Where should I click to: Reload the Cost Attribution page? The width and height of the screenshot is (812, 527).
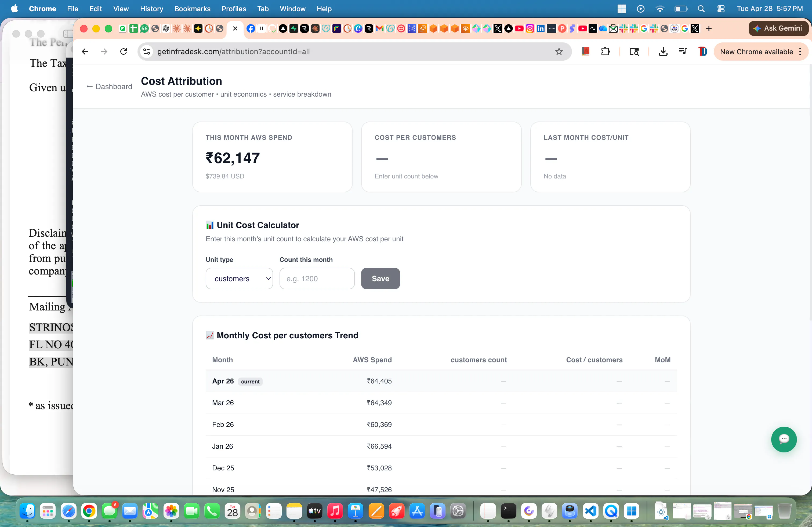pyautogui.click(x=124, y=52)
